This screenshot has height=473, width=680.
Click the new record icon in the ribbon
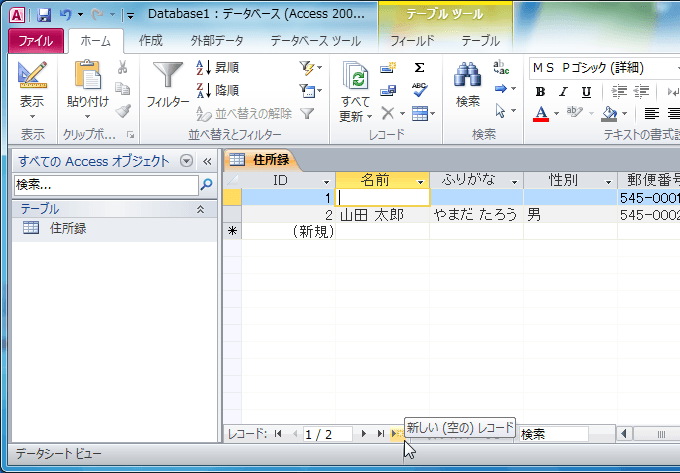(388, 68)
